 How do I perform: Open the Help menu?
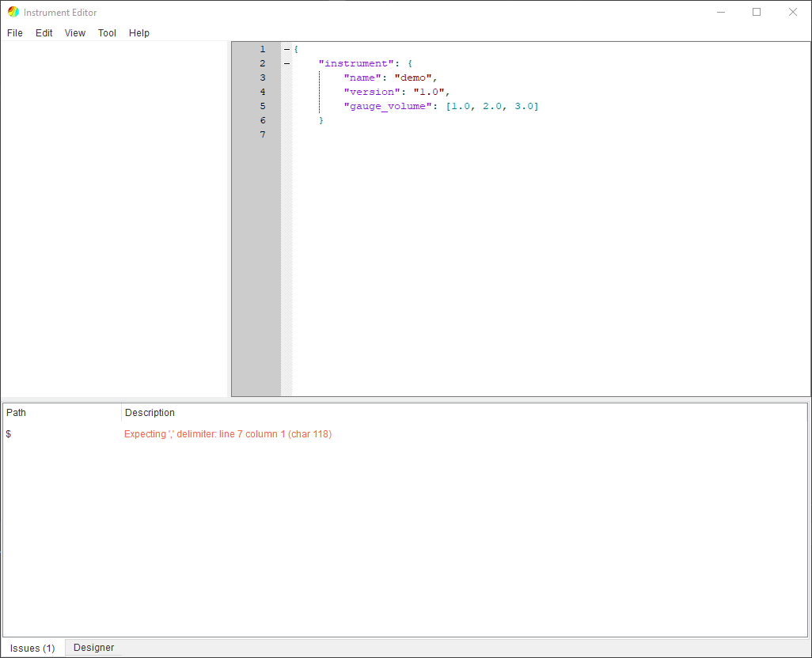[x=138, y=33]
